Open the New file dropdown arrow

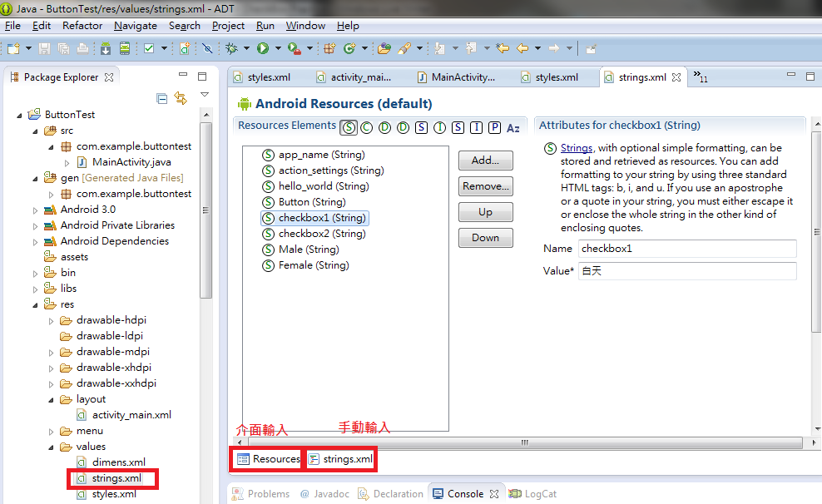29,49
